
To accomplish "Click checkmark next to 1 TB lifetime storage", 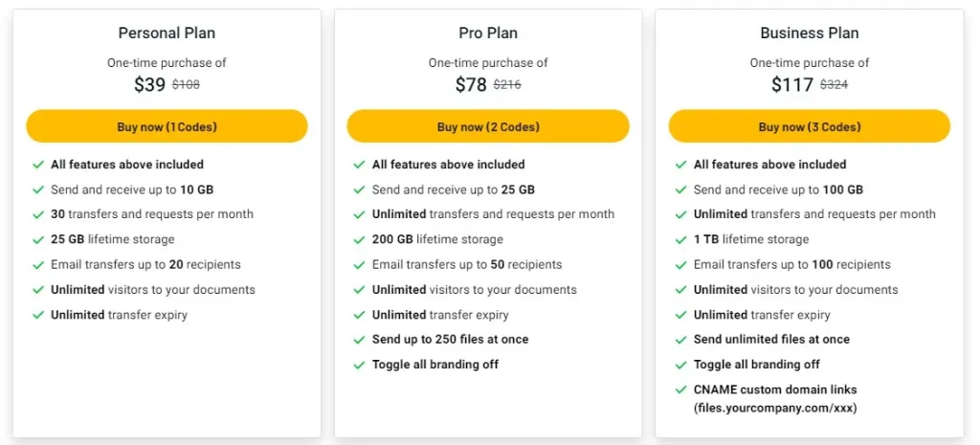I will pyautogui.click(x=681, y=239).
